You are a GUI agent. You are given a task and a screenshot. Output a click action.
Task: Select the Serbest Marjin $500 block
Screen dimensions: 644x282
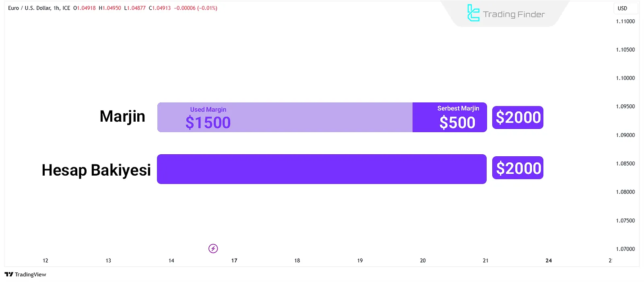click(450, 117)
